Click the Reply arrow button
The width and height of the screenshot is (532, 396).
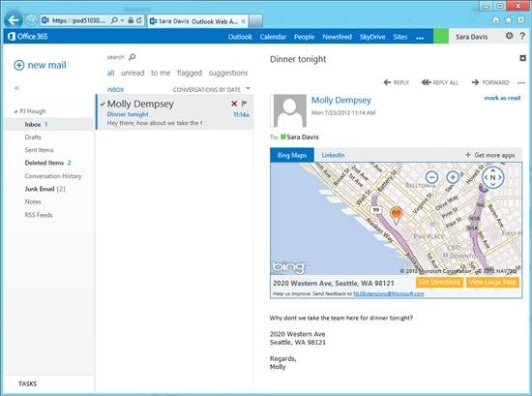tap(397, 82)
